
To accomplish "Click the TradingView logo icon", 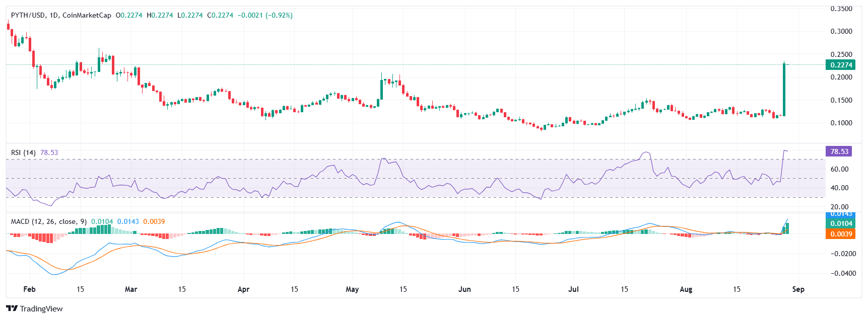I will click(12, 308).
